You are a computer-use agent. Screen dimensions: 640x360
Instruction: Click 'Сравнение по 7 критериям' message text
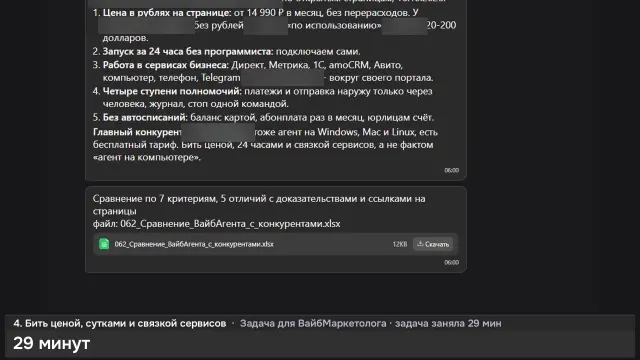click(155, 199)
